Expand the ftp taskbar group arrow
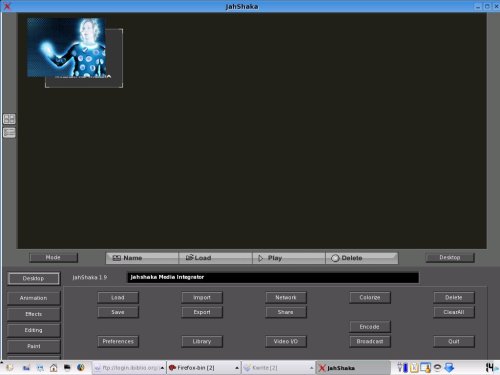500x375 pixels. [x=162, y=368]
